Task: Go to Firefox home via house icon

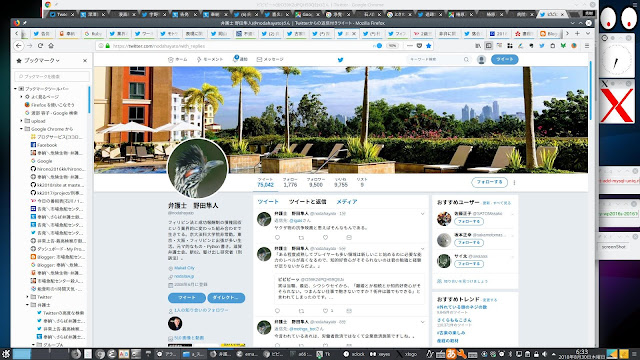Action: (51, 46)
